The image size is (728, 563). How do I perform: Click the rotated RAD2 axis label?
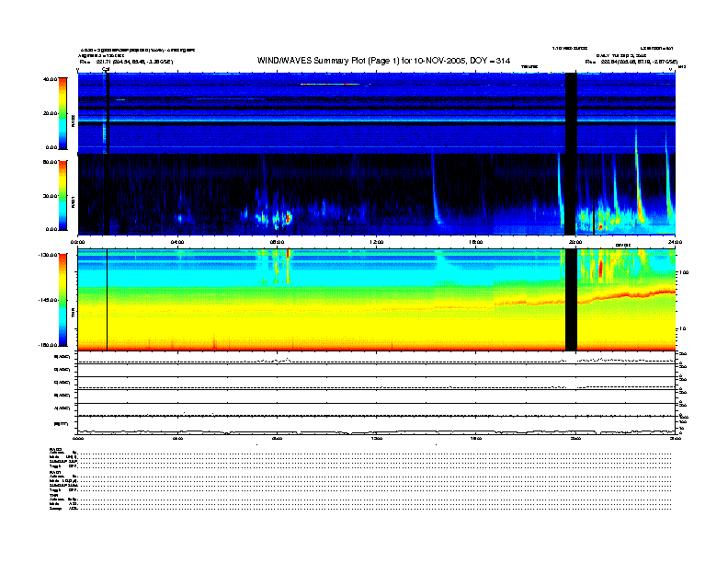click(x=73, y=121)
